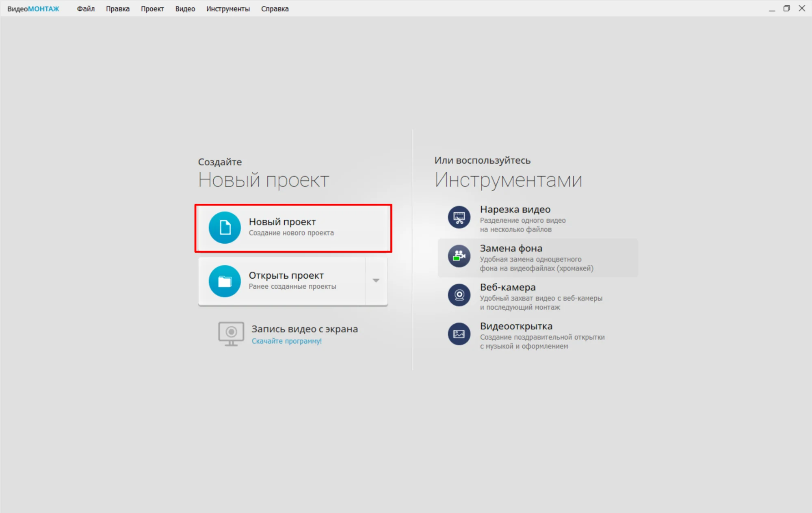Viewport: 812px width, 513px height.
Task: Click the Открыть проект button label
Action: point(286,275)
